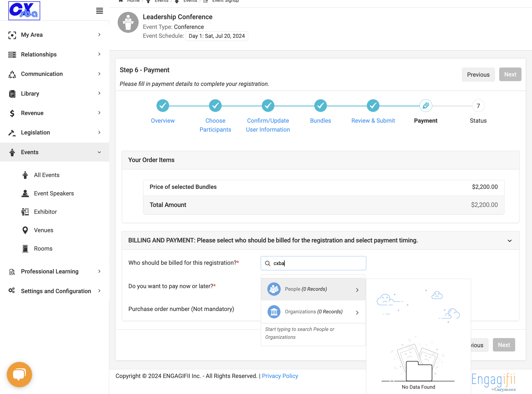Go to Confirm/Update User Information step
The height and width of the screenshot is (394, 532).
click(268, 125)
